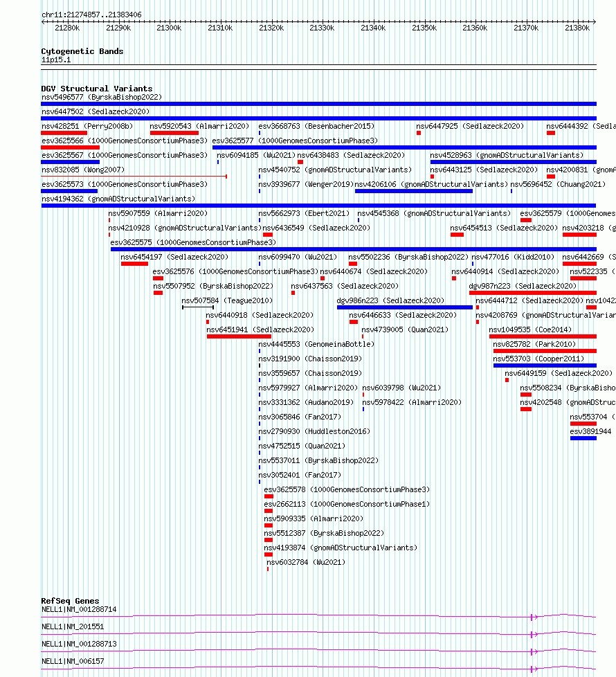The width and height of the screenshot is (616, 677).
Task: Click the NELL1|NM_201551 transcript label
Action: coord(73,627)
